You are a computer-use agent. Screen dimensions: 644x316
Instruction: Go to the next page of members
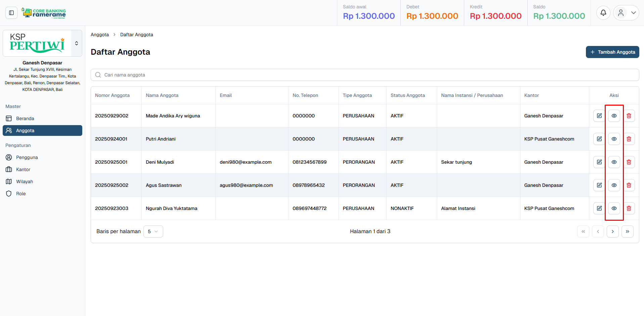612,231
